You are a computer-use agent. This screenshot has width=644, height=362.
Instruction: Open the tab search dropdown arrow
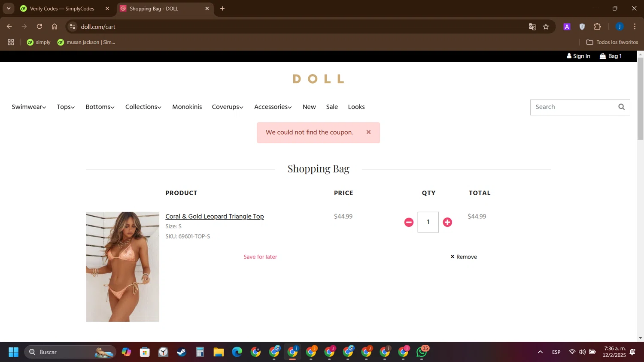(9, 9)
